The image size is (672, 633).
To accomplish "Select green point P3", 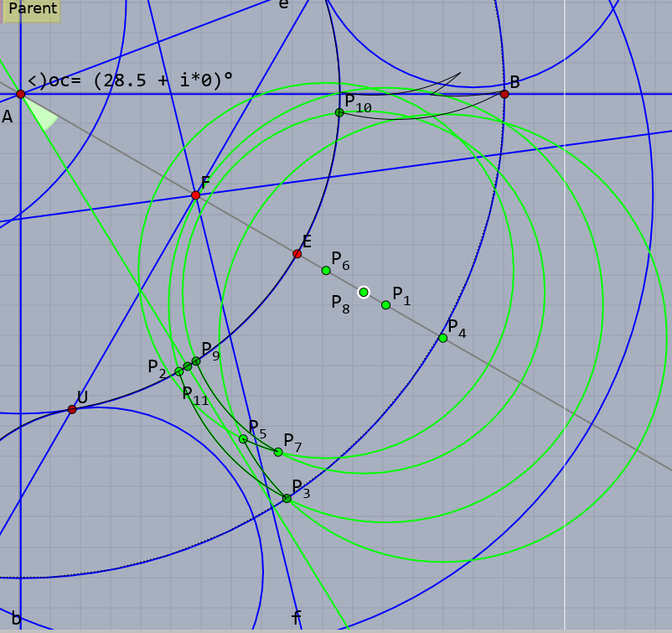I will coord(287,498).
